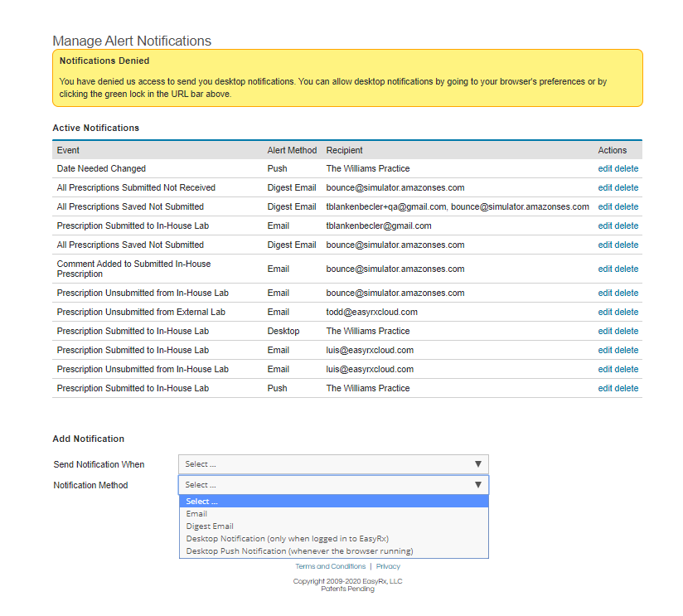The image size is (683, 616).
Task: Click the Add Notification heading
Action: 89,439
